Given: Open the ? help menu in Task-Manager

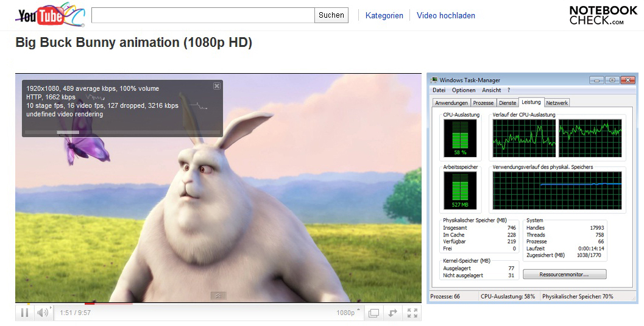Looking at the screenshot, I should (509, 90).
